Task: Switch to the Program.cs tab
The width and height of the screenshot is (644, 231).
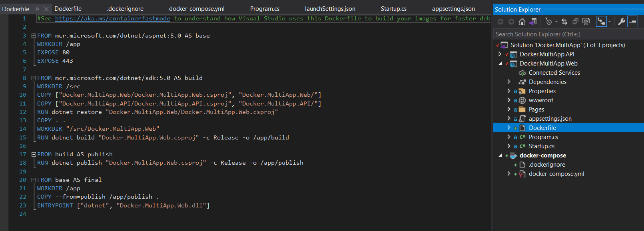Action: (265, 8)
